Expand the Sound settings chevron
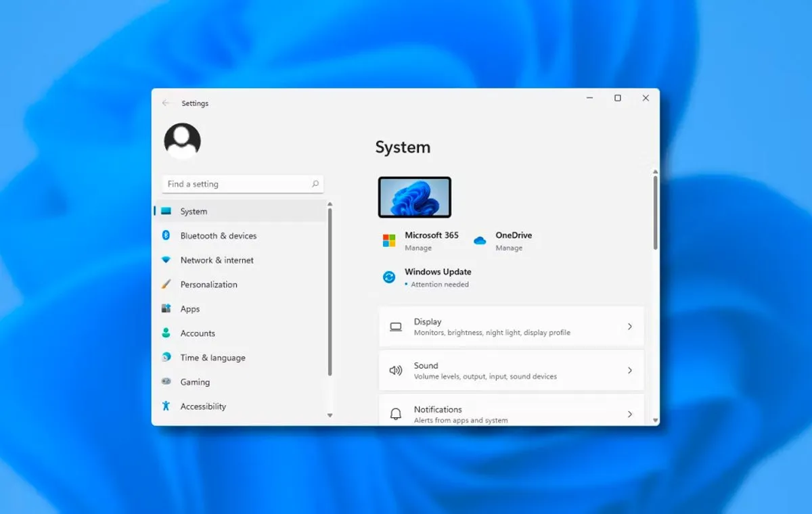Viewport: 812px width, 514px height. click(629, 371)
